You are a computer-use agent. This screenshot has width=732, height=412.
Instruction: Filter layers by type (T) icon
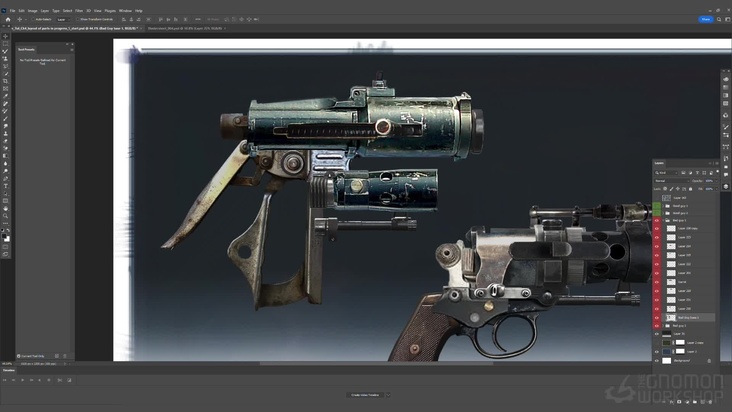(x=697, y=173)
